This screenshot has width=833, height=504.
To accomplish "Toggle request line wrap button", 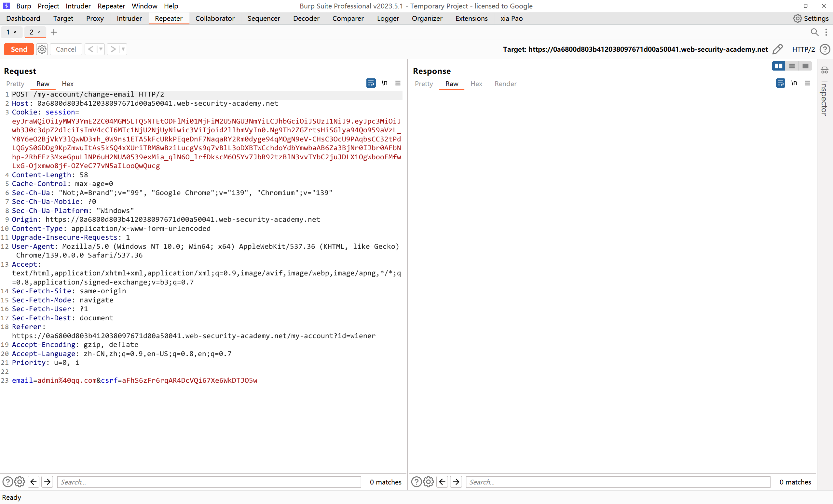I will (x=371, y=83).
